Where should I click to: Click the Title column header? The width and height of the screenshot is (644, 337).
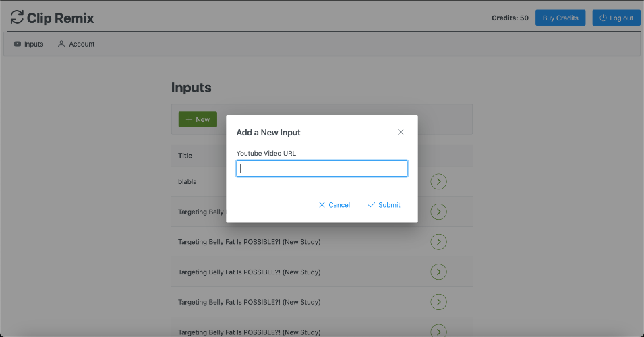185,156
